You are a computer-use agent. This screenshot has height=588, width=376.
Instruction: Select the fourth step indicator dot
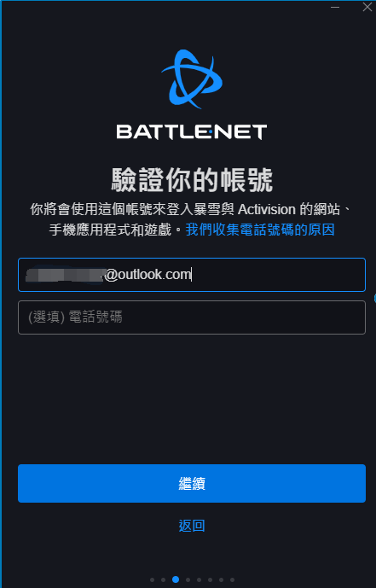tap(188, 579)
